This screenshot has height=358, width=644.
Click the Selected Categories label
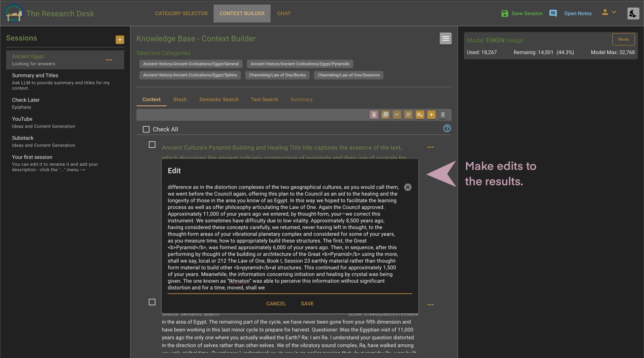(163, 53)
